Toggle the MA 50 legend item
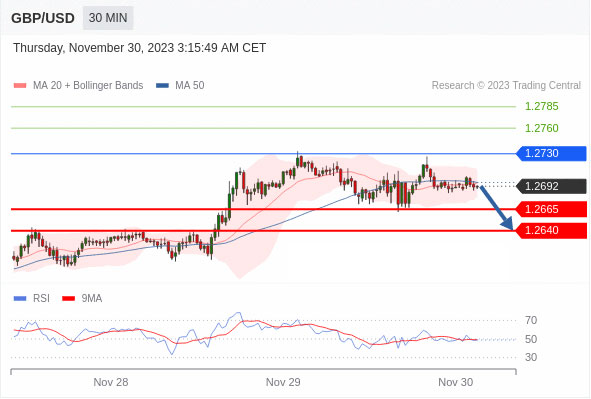This screenshot has height=399, width=591. (x=181, y=86)
